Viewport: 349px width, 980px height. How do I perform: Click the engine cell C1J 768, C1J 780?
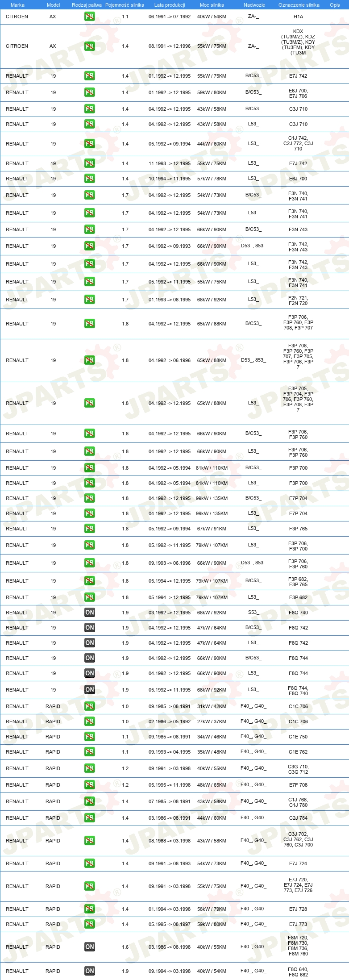tap(298, 802)
